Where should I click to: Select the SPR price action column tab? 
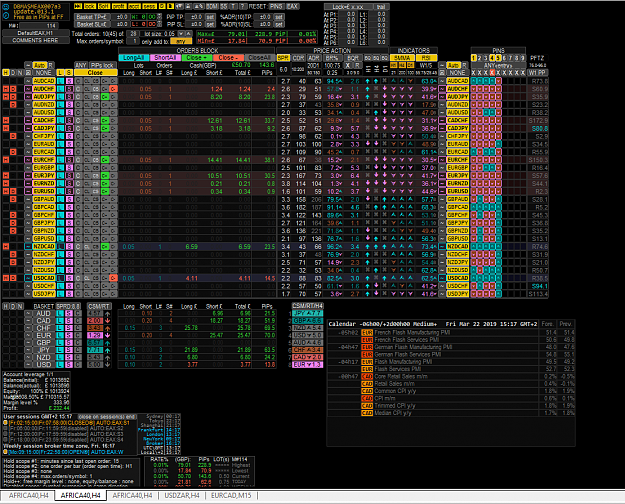tap(283, 58)
